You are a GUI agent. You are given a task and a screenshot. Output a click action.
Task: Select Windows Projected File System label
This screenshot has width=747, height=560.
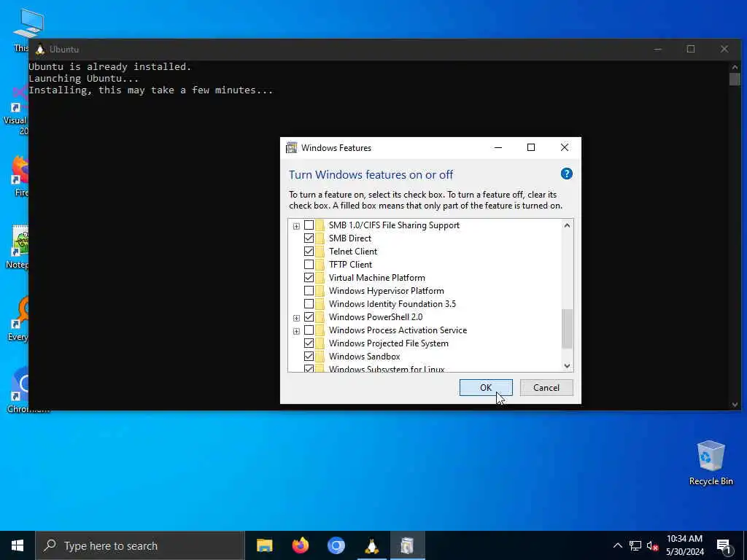click(x=388, y=343)
